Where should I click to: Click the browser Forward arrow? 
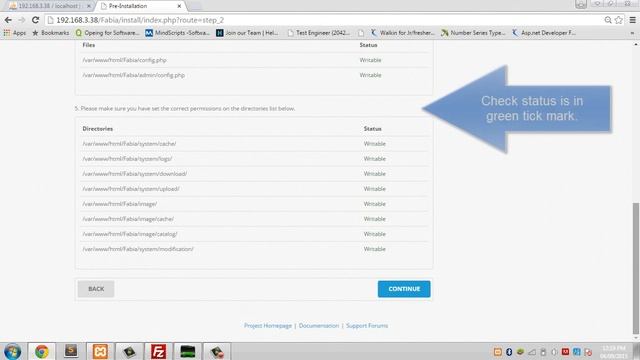click(x=22, y=20)
